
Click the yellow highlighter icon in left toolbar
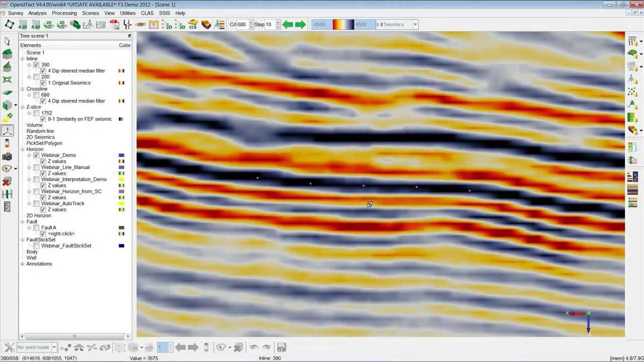click(7, 118)
